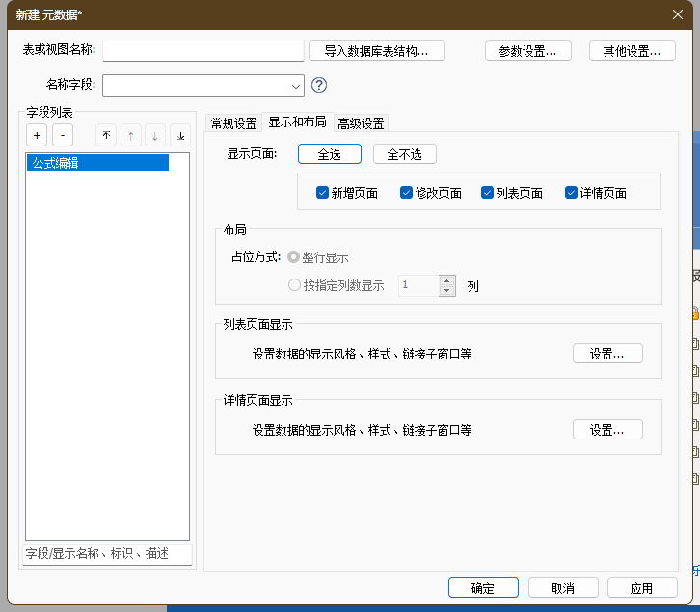Select 公式编辑 in the field list
This screenshot has height=612, width=700.
[97, 163]
